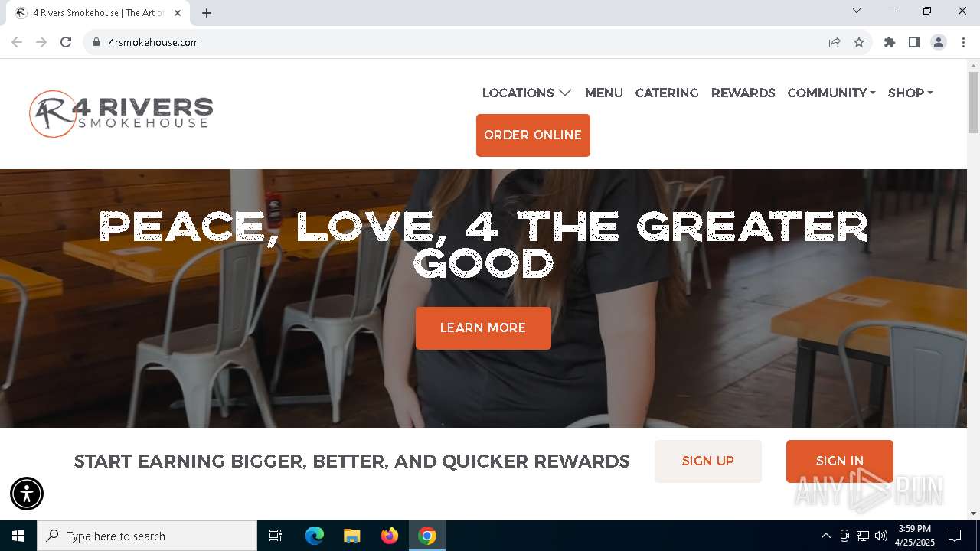Toggle the Chrome side panel icon

914,42
